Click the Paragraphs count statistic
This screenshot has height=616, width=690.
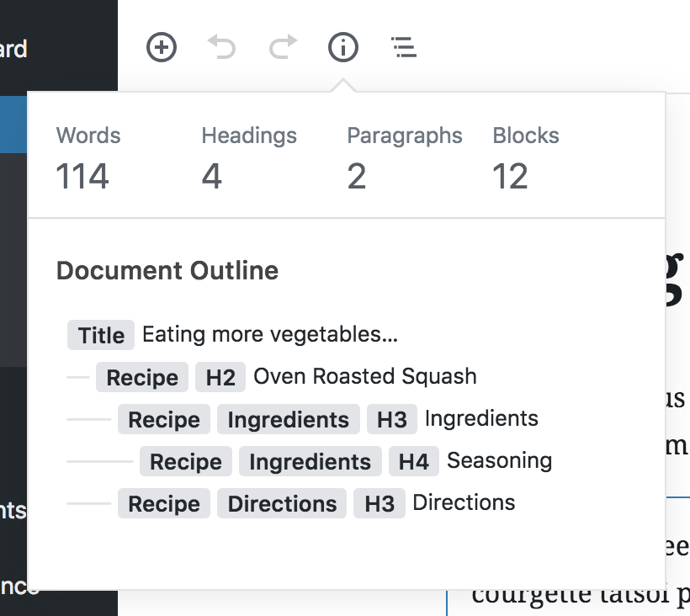(405, 159)
